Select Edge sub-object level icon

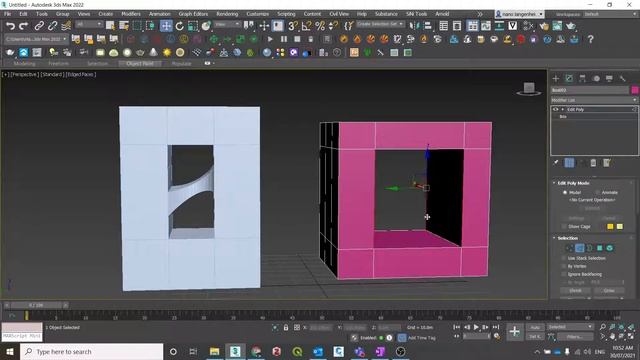click(x=580, y=248)
